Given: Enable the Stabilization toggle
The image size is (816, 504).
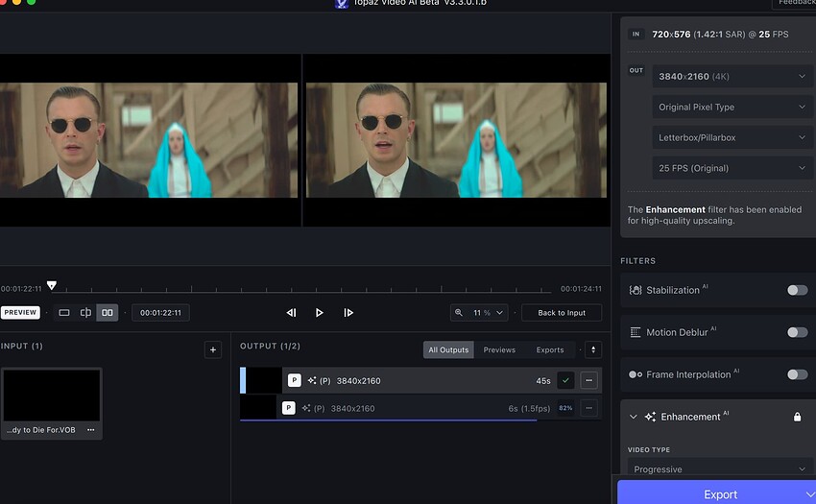Looking at the screenshot, I should coord(797,290).
